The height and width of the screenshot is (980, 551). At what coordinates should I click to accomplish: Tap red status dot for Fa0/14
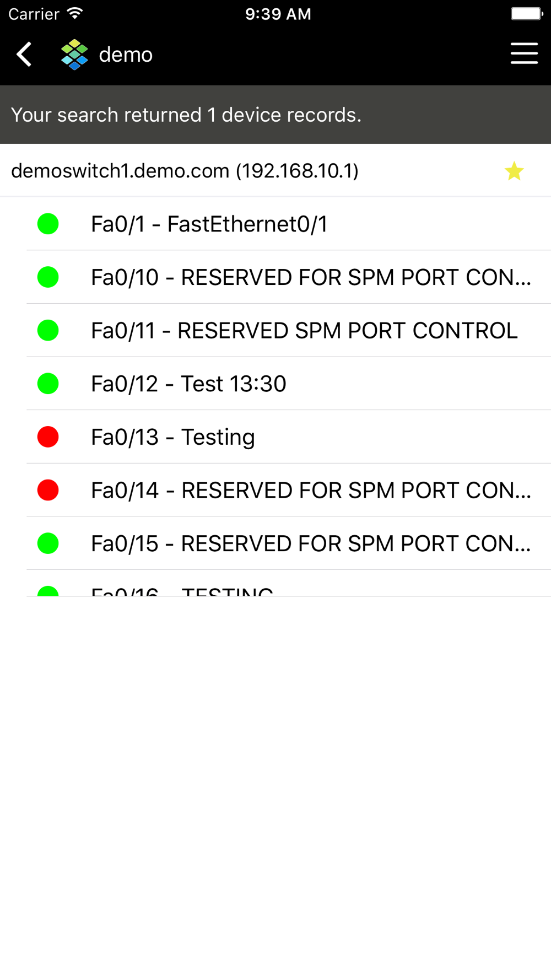coord(48,490)
